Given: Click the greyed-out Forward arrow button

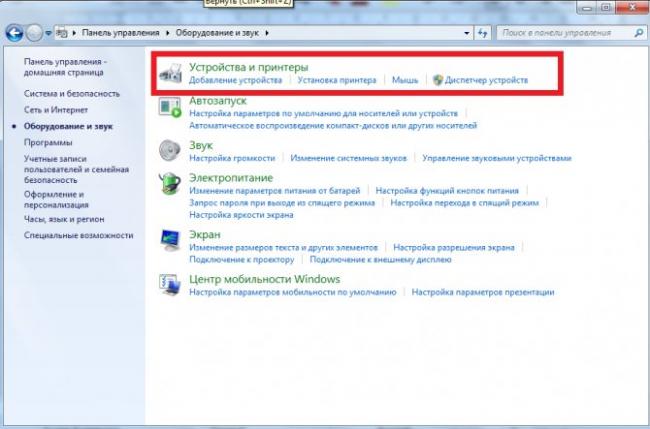Looking at the screenshot, I should tap(34, 33).
